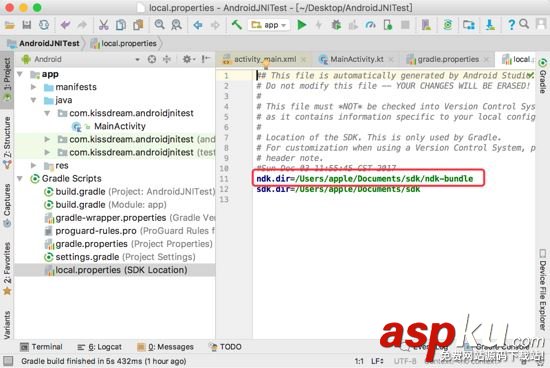Click the Find magnifier icon
This screenshot has height=368, width=550.
160,25
